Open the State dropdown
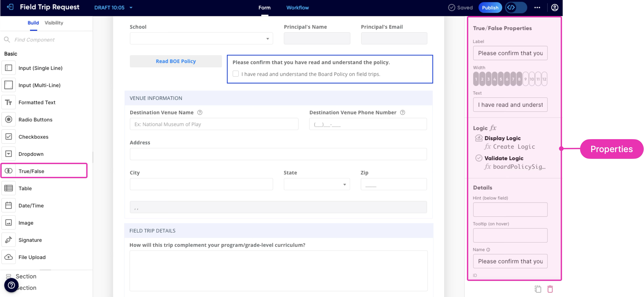 click(x=316, y=184)
